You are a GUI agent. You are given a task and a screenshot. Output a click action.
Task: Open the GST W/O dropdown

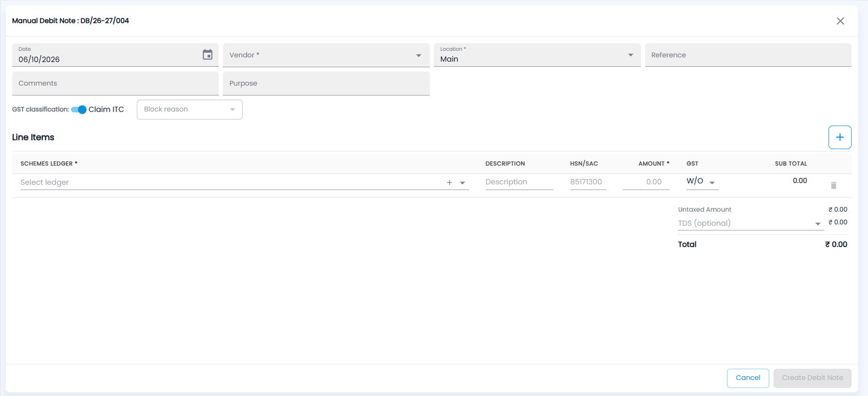click(702, 182)
